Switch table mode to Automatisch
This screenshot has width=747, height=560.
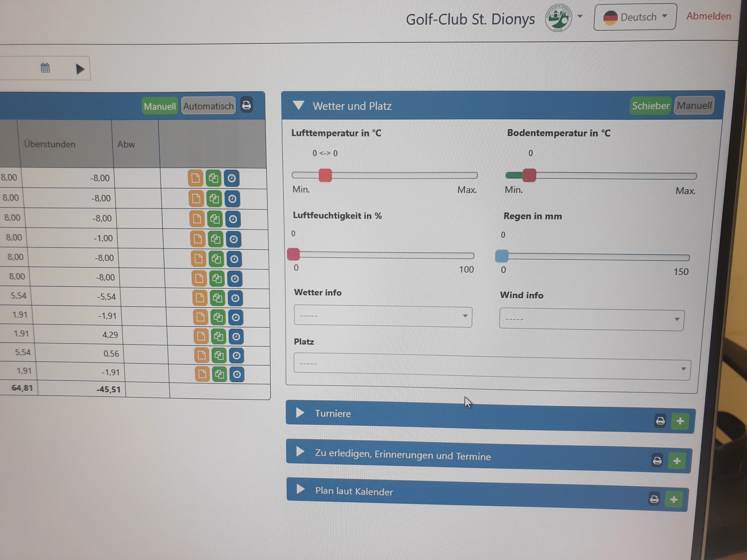[208, 106]
